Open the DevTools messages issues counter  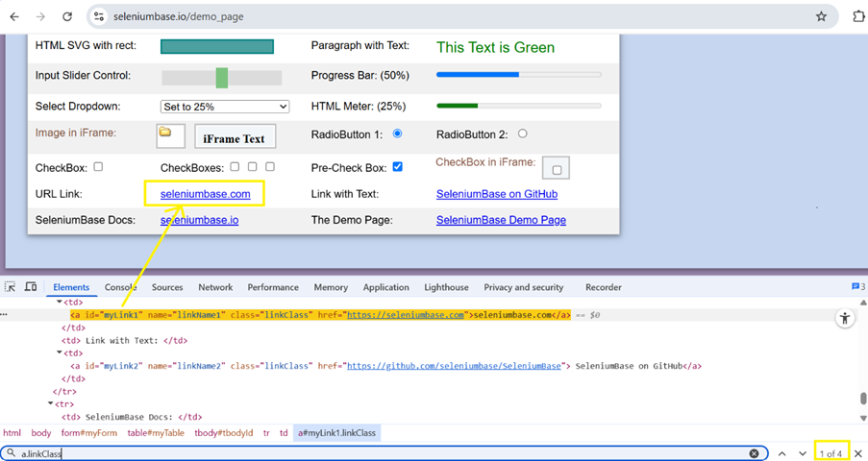858,286
